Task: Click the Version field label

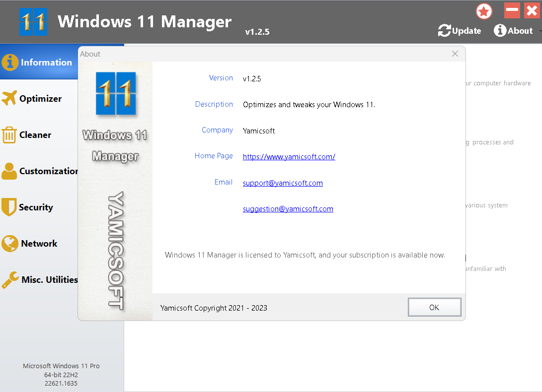Action: coord(221,78)
